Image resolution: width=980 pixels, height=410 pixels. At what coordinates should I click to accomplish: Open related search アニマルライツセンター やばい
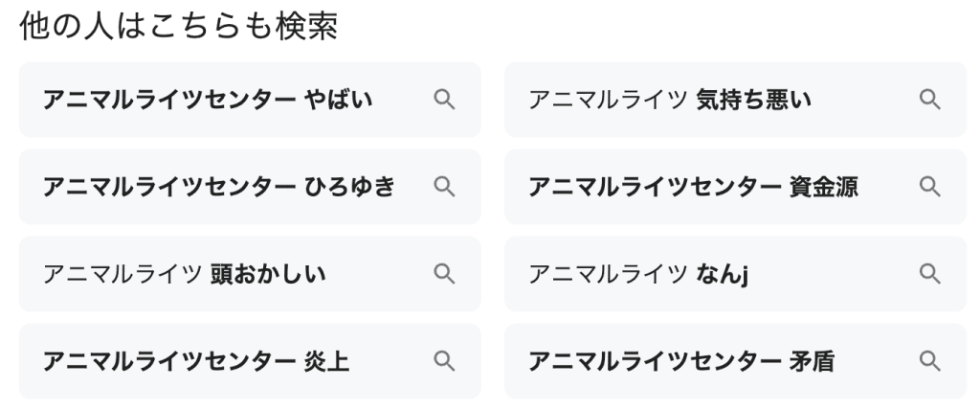pyautogui.click(x=207, y=100)
